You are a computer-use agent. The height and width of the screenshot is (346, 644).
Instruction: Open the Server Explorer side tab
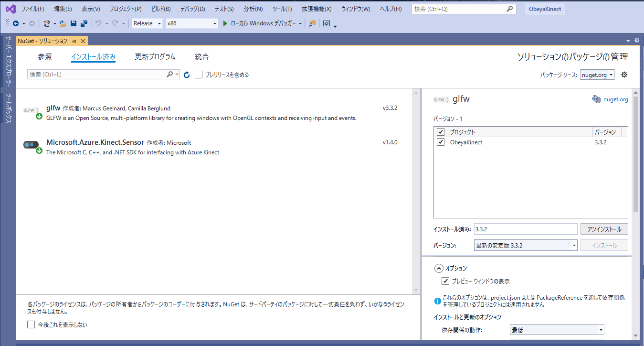pos(8,61)
